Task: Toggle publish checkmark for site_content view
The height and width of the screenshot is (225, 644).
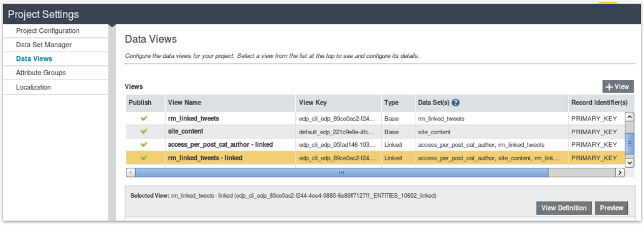Action: click(144, 132)
